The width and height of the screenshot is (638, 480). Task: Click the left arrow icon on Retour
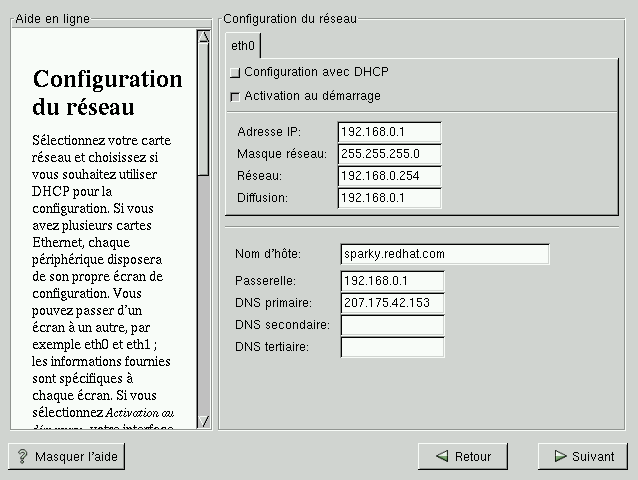tap(441, 457)
